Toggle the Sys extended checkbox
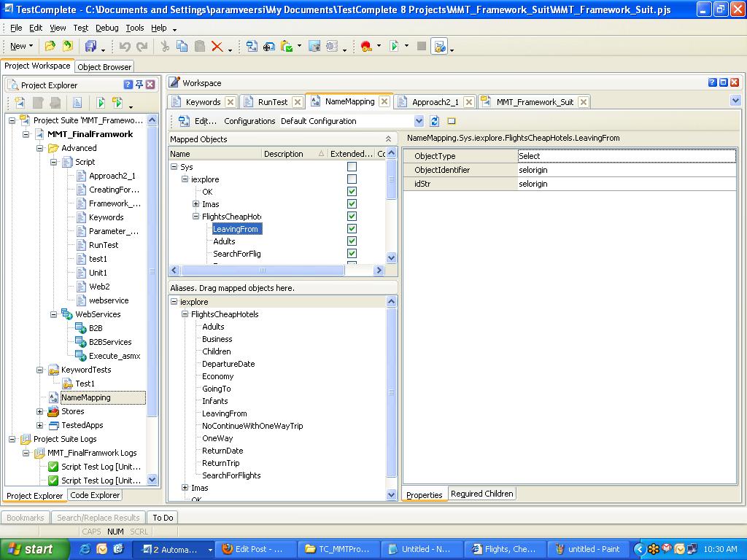This screenshot has width=747, height=560. (x=352, y=167)
